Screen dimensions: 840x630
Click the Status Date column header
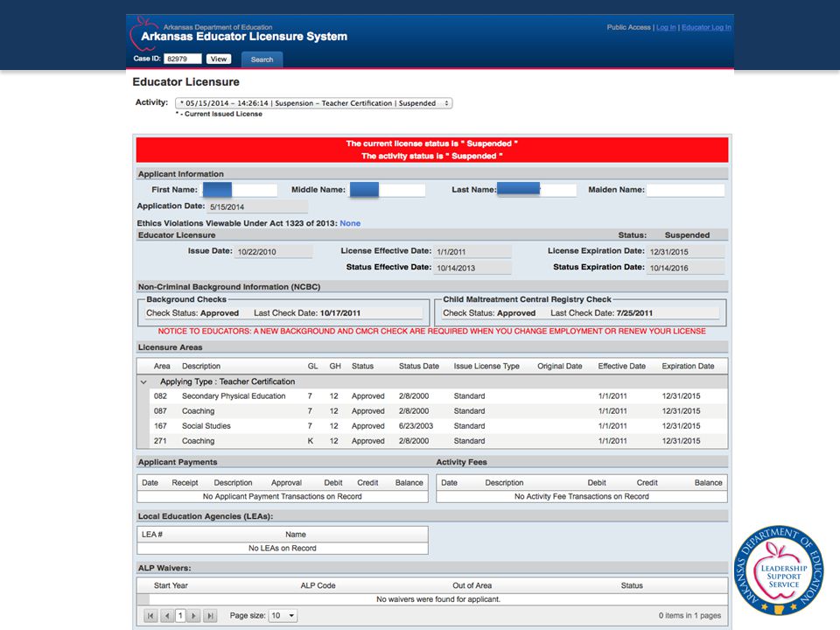(419, 366)
